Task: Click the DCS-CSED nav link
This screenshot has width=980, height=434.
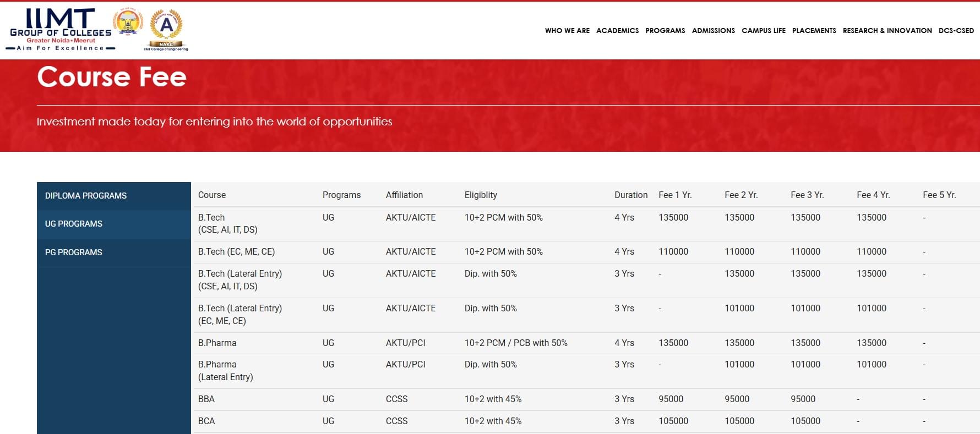Action: click(x=956, y=31)
